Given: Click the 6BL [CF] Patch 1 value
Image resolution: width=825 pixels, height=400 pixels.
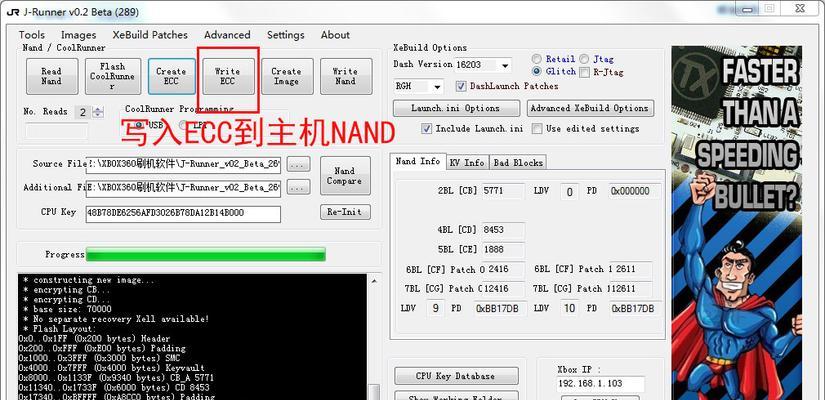Looking at the screenshot, I should coord(632,269).
